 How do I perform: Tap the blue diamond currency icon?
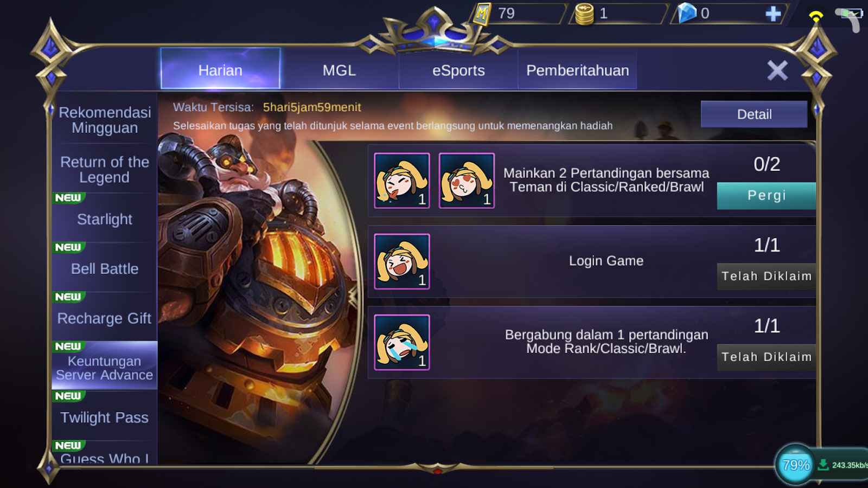(x=687, y=13)
